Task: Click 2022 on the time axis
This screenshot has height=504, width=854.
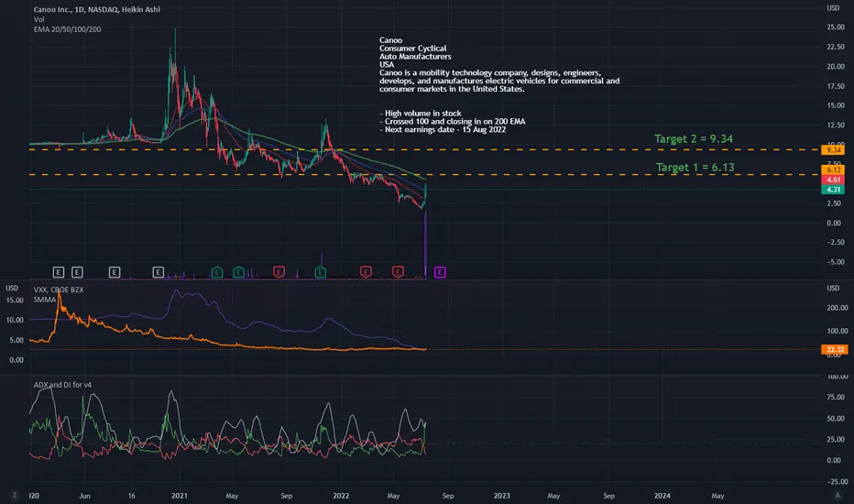Action: click(x=341, y=496)
